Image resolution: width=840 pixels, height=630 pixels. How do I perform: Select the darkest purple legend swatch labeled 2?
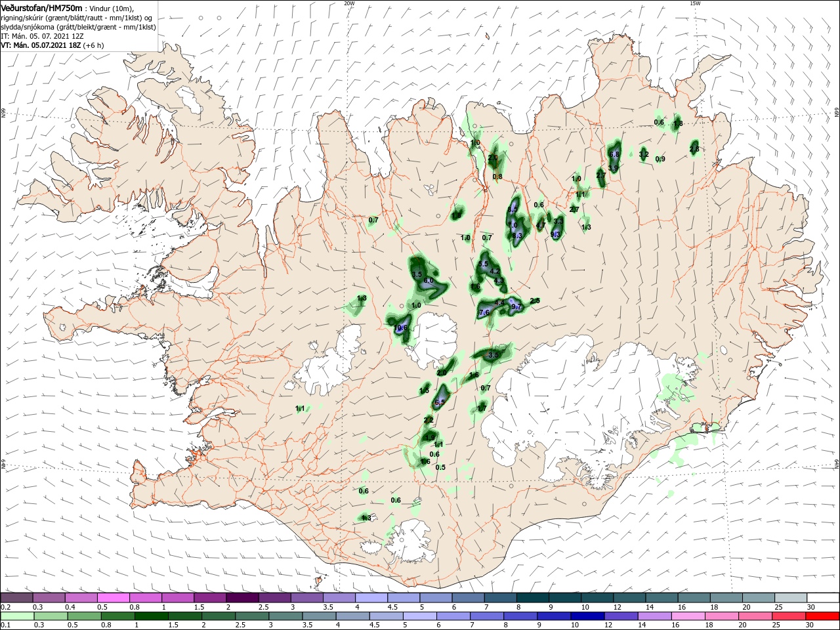[x=242, y=598]
